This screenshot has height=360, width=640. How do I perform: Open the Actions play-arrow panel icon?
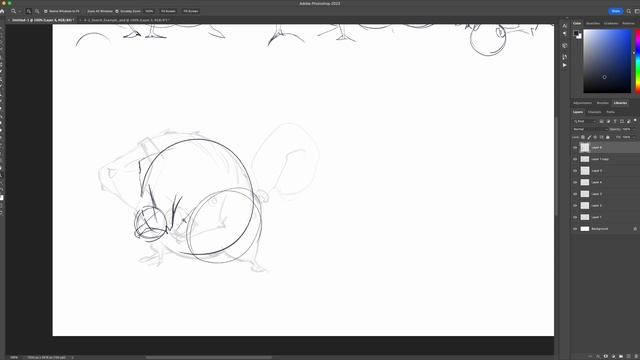coord(564,65)
